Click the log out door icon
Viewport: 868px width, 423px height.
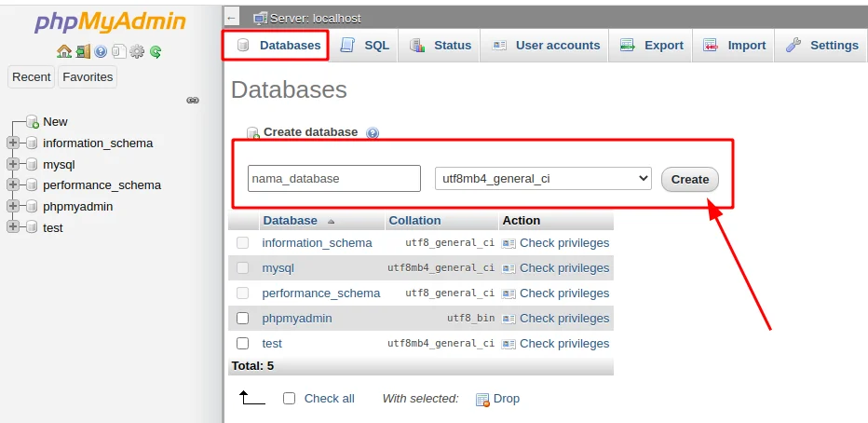[x=83, y=52]
